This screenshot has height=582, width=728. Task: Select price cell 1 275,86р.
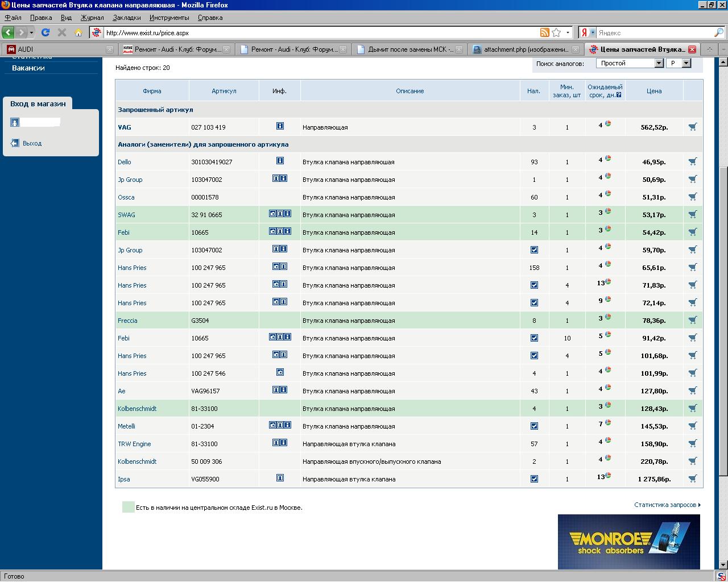(x=654, y=479)
